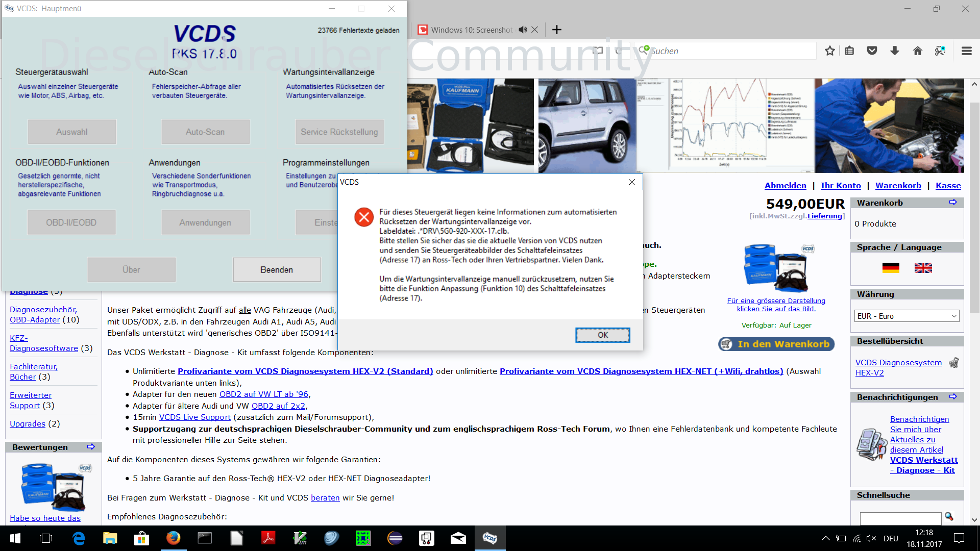Click the red error icon in VCDS dialog
The image size is (980, 551).
click(364, 217)
